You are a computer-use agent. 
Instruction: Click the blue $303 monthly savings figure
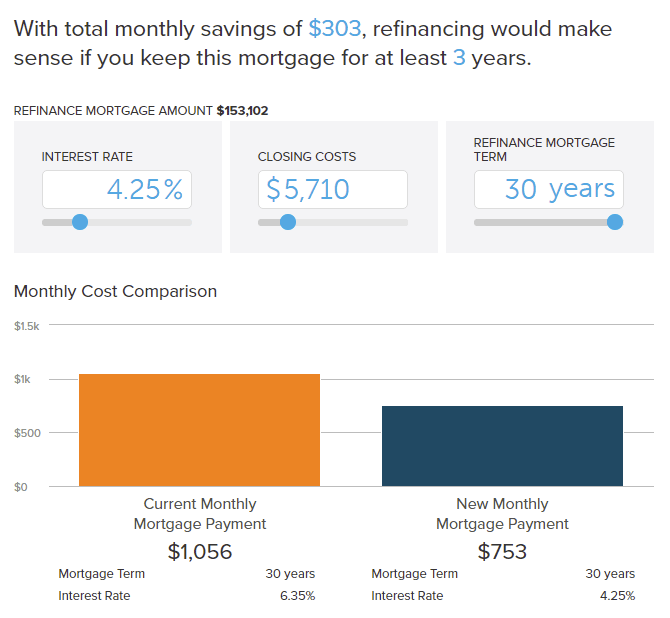click(x=334, y=28)
